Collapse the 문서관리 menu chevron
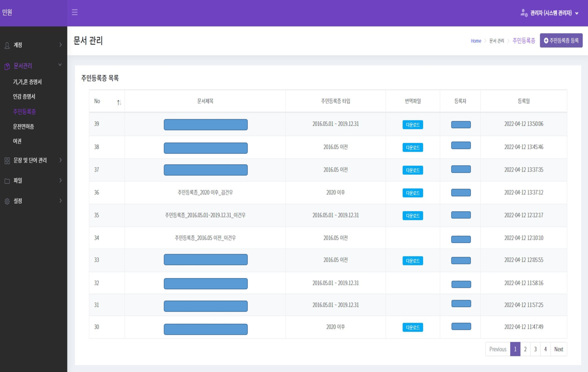The width and height of the screenshot is (588, 372). pyautogui.click(x=60, y=65)
